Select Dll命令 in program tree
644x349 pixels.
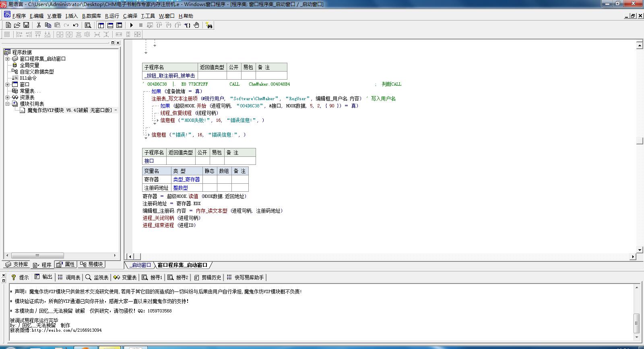(28, 78)
